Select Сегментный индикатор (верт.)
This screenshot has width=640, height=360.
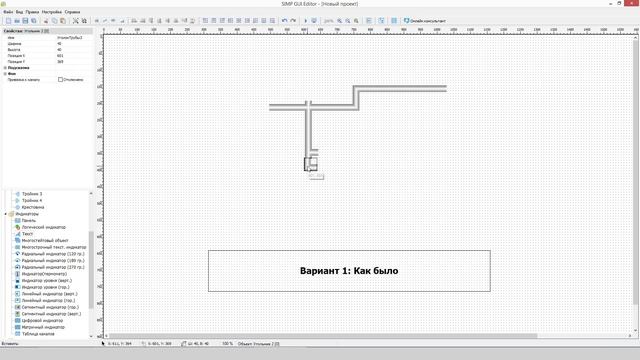(x=51, y=314)
